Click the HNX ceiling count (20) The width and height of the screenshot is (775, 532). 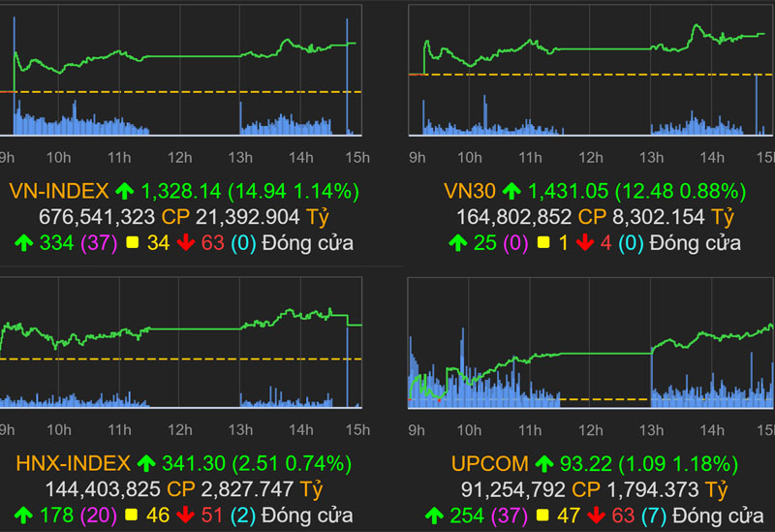click(x=99, y=516)
